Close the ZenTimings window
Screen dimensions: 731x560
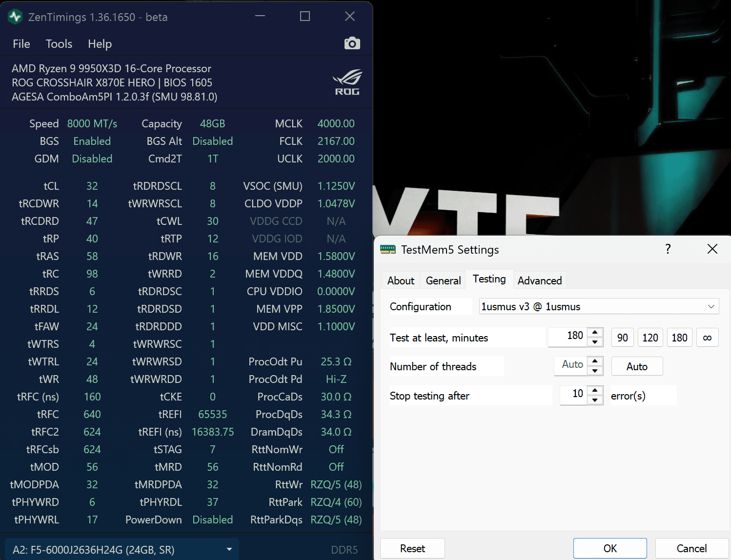tap(350, 16)
